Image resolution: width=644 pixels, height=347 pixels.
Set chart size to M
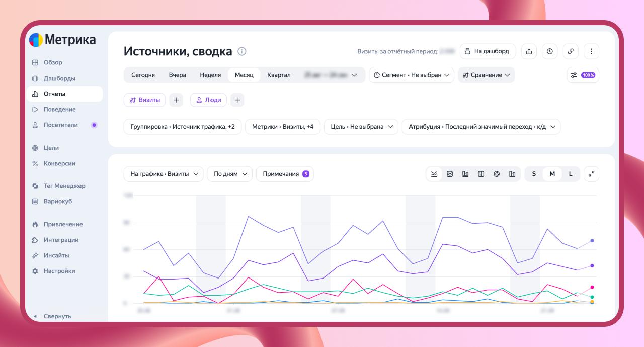[552, 174]
